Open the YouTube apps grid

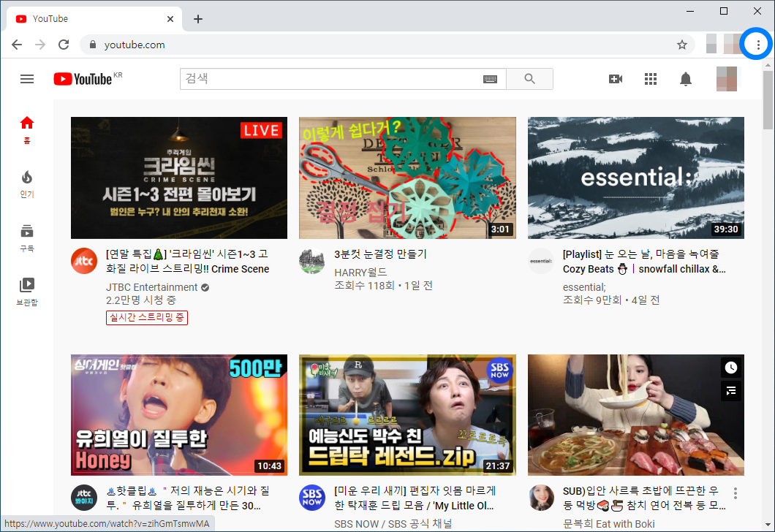[651, 79]
